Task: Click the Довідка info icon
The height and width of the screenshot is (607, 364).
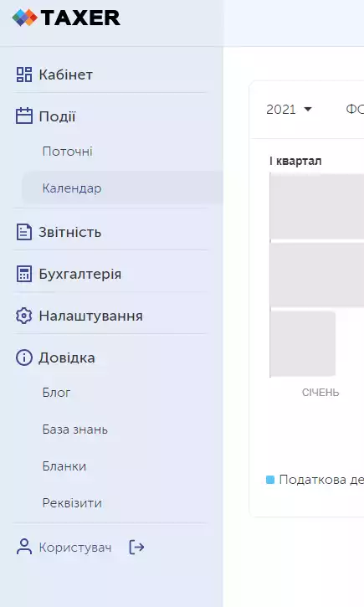Action: (x=23, y=358)
